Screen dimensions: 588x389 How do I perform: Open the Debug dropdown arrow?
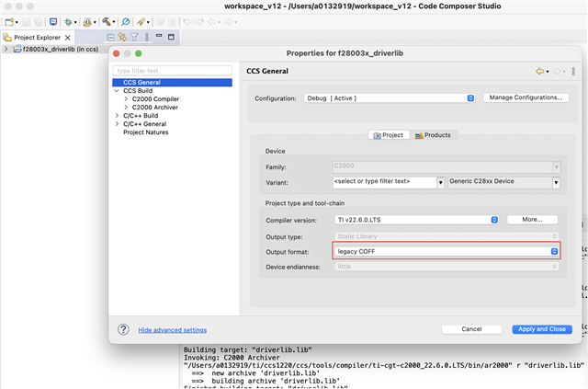point(75,22)
